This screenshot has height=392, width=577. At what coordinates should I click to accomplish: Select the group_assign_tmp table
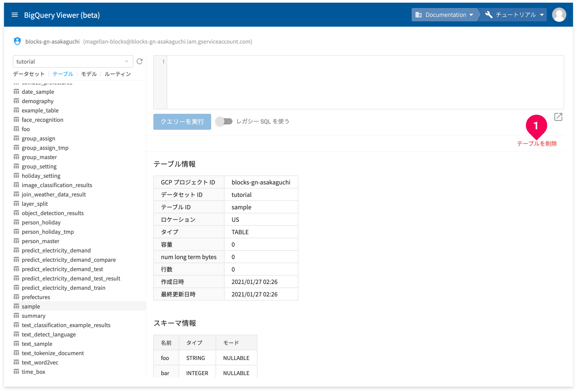coord(45,148)
